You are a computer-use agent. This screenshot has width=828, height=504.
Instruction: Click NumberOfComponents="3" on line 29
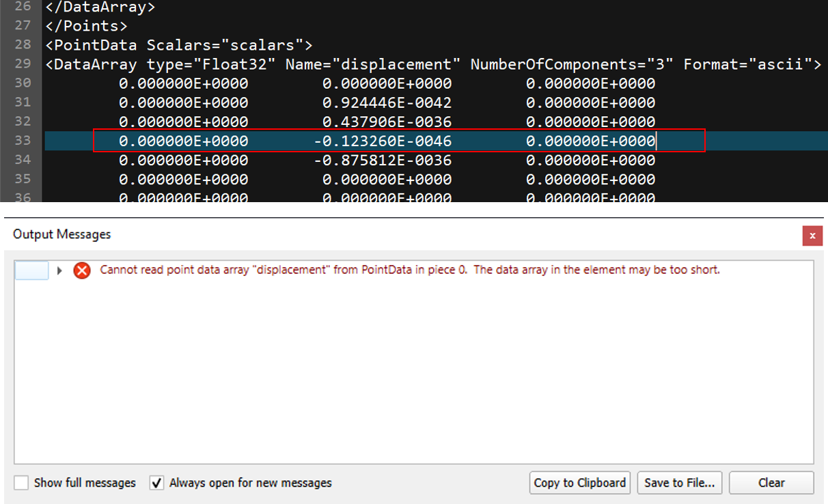click(572, 65)
